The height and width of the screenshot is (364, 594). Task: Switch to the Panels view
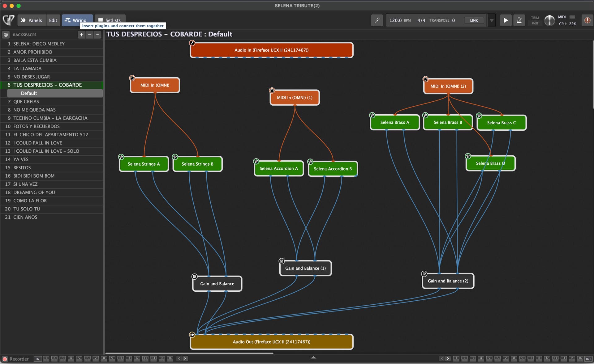tap(32, 20)
